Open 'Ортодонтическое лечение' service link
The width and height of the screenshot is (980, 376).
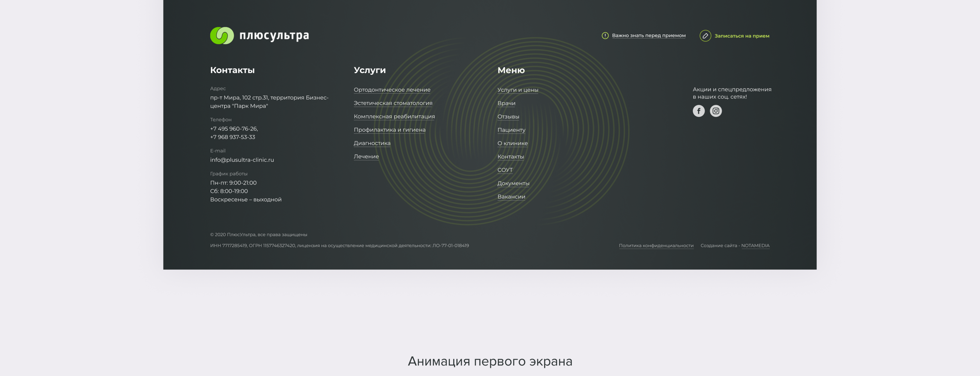point(392,90)
